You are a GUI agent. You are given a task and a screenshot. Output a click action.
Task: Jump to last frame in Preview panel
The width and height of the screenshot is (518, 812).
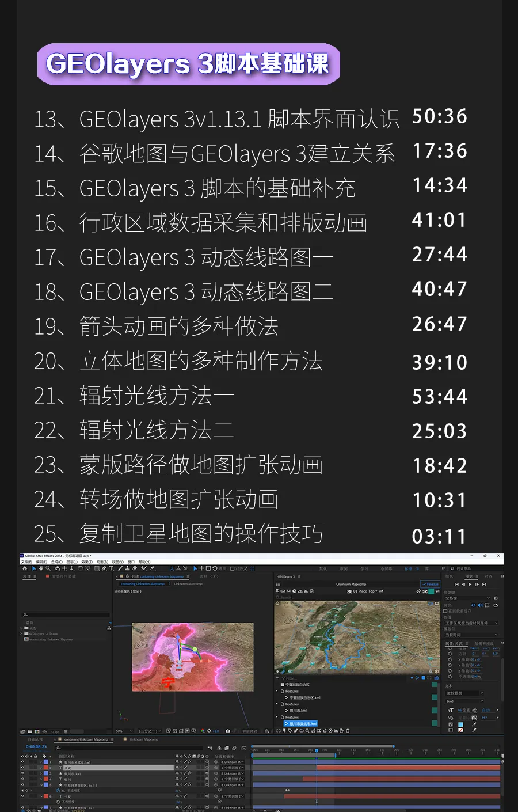click(484, 585)
